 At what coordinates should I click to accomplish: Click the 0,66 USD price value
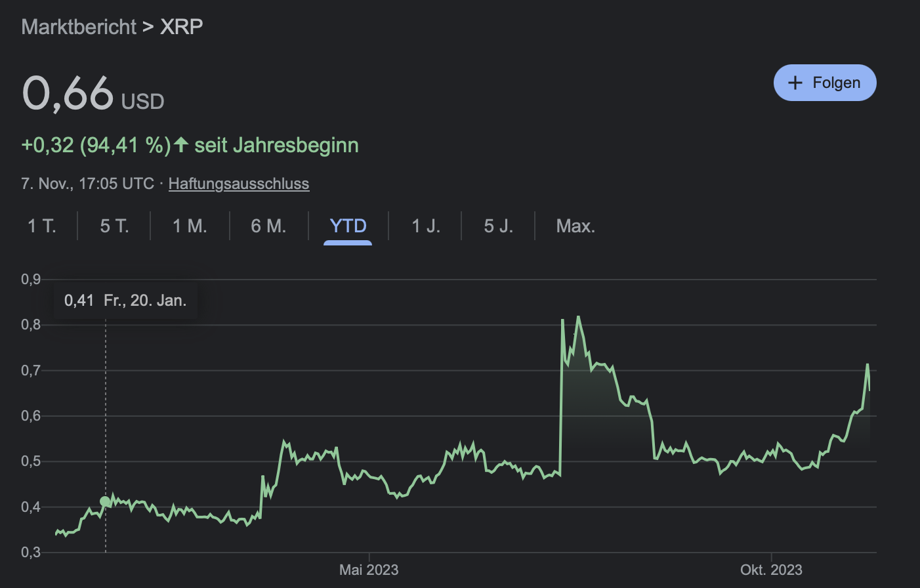[93, 93]
